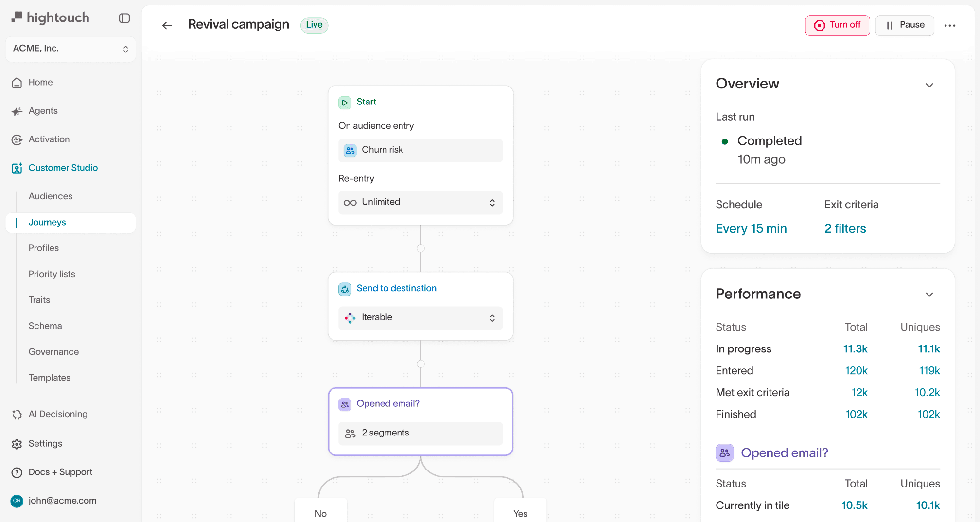Click the Start node play icon
The width and height of the screenshot is (980, 522).
click(x=345, y=102)
